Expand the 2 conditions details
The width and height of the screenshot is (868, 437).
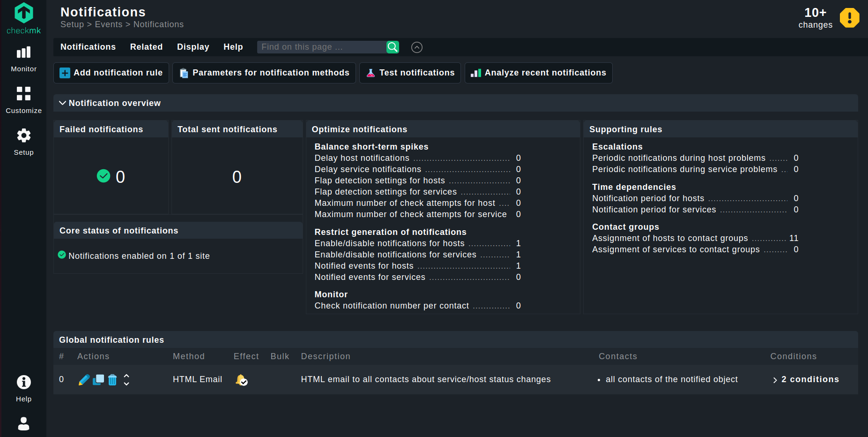[x=806, y=379]
